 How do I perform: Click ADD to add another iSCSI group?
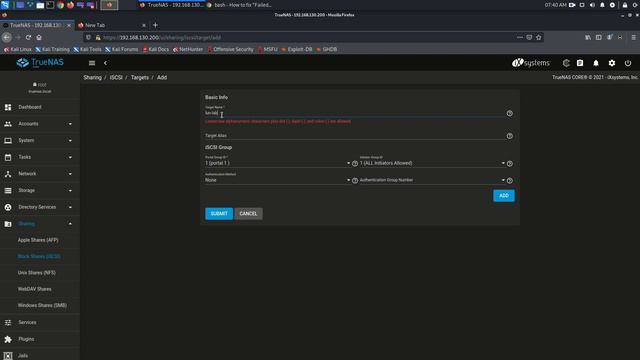(x=504, y=196)
